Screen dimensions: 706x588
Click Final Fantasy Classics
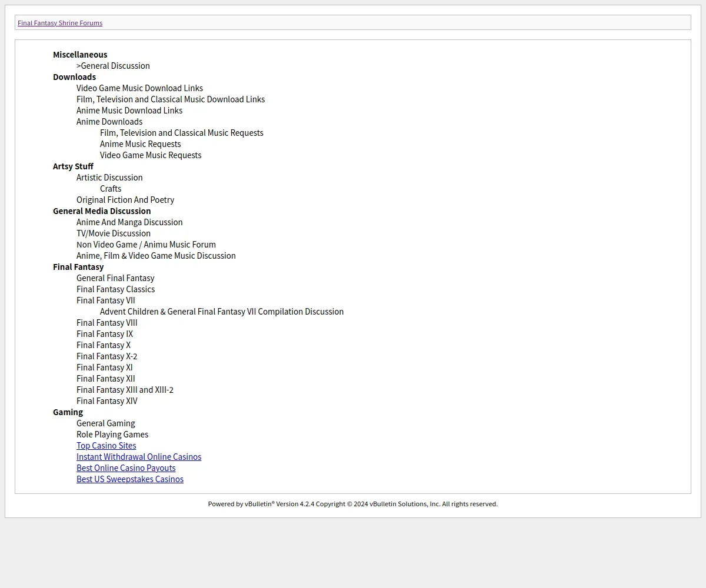pyautogui.click(x=116, y=289)
